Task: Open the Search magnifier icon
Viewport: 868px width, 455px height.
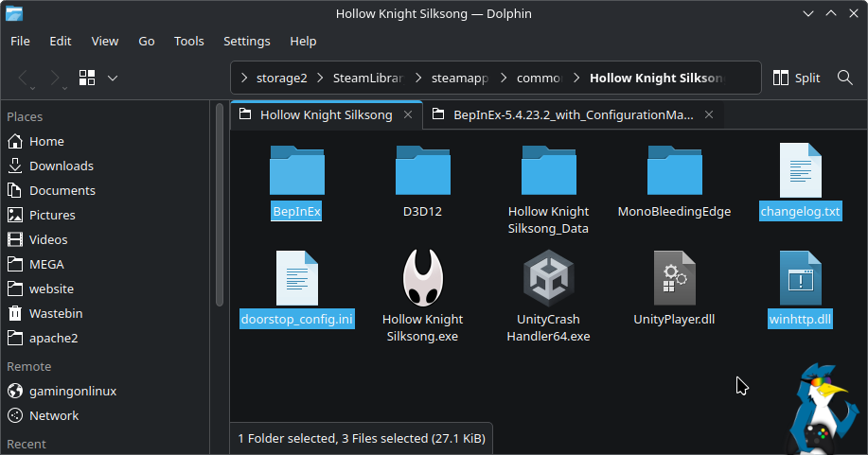Action: pos(845,78)
